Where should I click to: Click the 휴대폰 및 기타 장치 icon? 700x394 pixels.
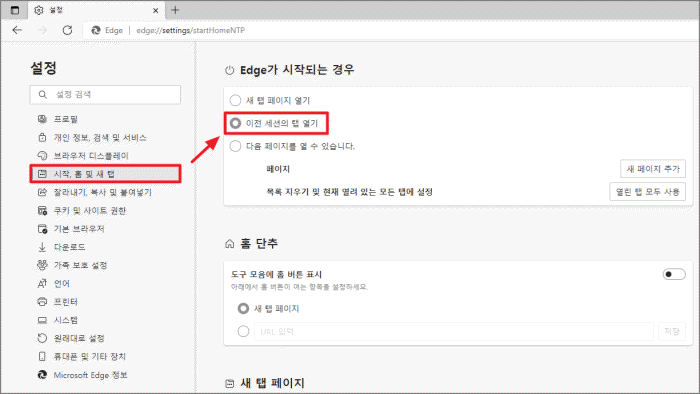(42, 357)
